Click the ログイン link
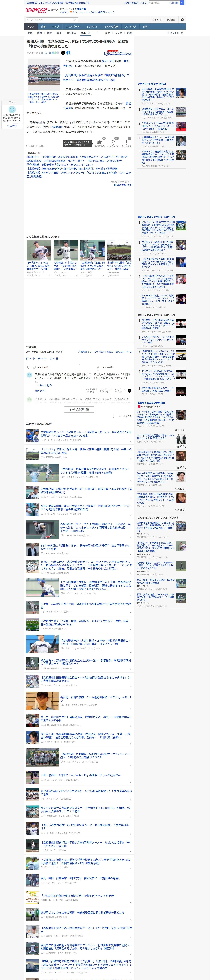 64,12
